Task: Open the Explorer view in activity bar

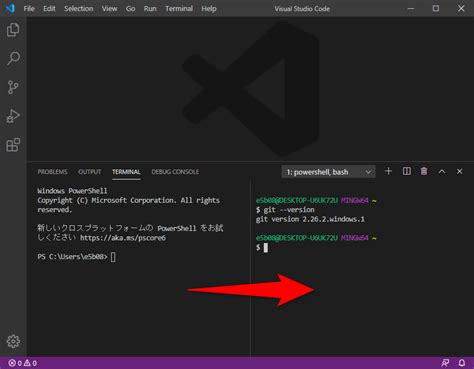Action: 13,30
